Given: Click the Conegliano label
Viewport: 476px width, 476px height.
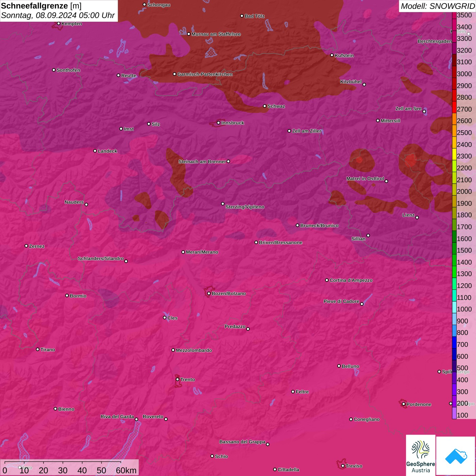Looking at the screenshot, I should point(367,419).
